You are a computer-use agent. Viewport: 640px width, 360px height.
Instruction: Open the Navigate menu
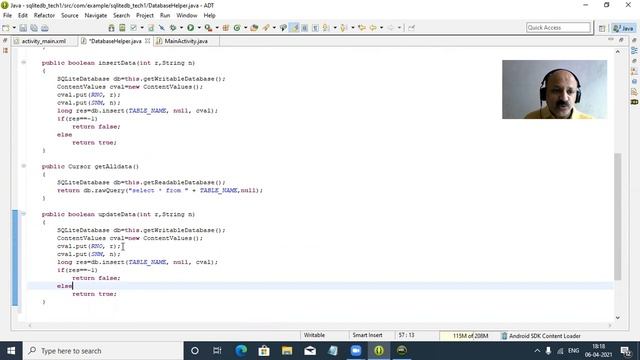[x=96, y=16]
